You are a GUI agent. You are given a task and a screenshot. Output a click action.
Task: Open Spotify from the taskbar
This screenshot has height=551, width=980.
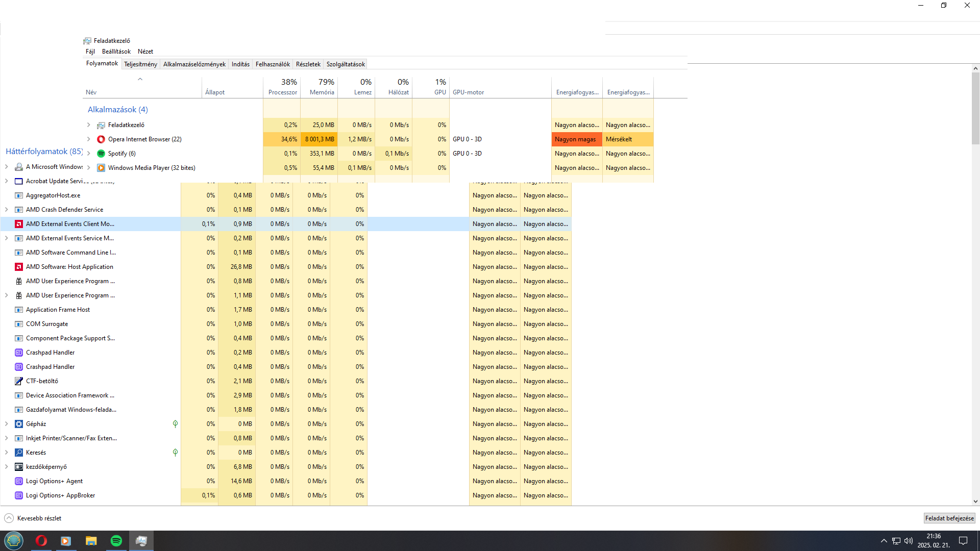pos(116,541)
